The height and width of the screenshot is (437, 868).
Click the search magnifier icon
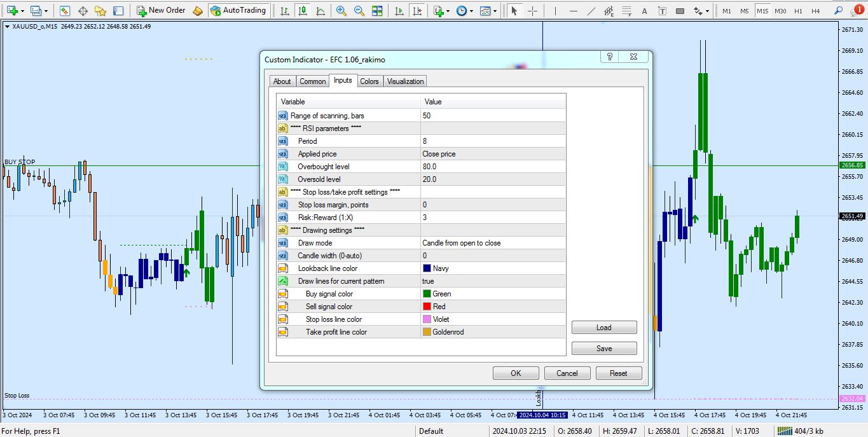pyautogui.click(x=837, y=11)
